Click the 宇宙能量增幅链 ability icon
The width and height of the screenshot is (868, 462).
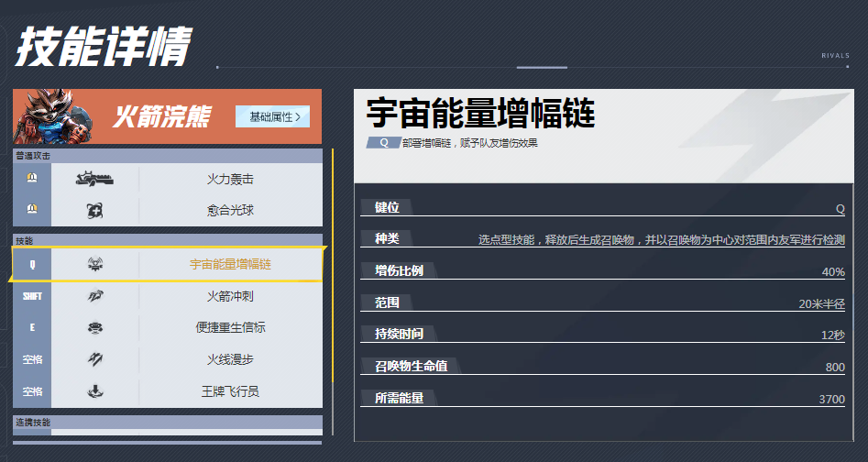click(x=94, y=264)
